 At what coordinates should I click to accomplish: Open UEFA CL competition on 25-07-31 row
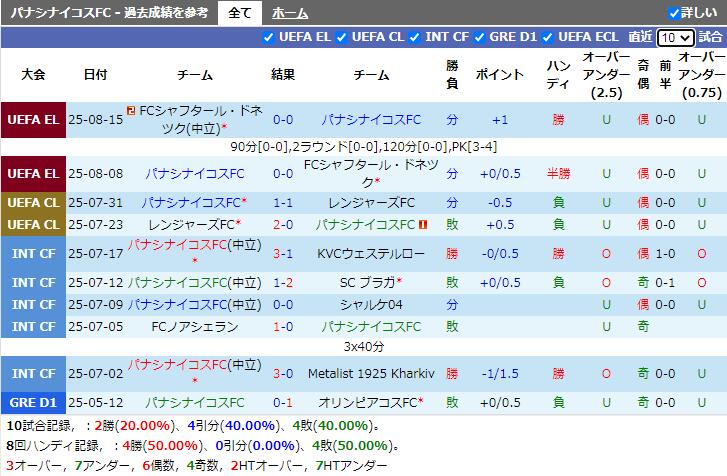click(33, 203)
